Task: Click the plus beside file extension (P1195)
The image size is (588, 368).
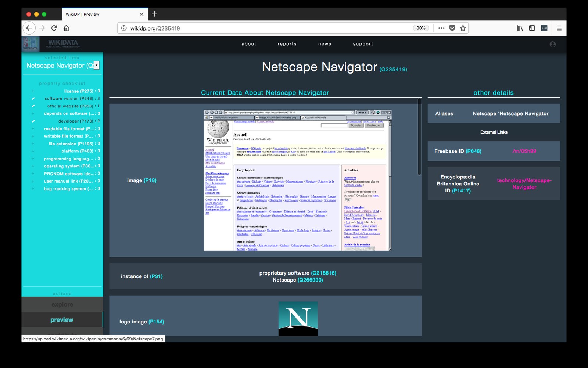Action: click(x=33, y=144)
